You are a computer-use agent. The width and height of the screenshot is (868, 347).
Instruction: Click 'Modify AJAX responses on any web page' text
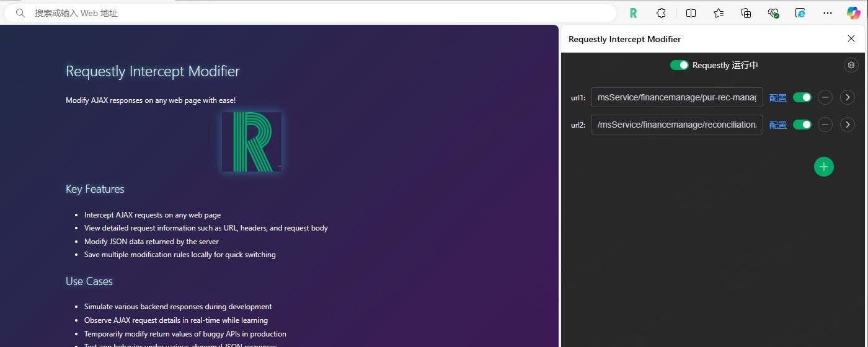click(x=151, y=100)
